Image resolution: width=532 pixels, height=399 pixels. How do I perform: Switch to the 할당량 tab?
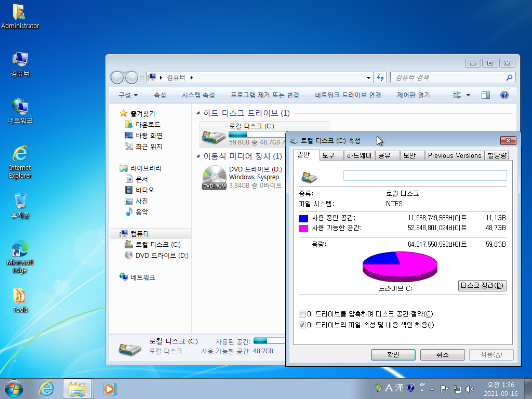tap(497, 156)
